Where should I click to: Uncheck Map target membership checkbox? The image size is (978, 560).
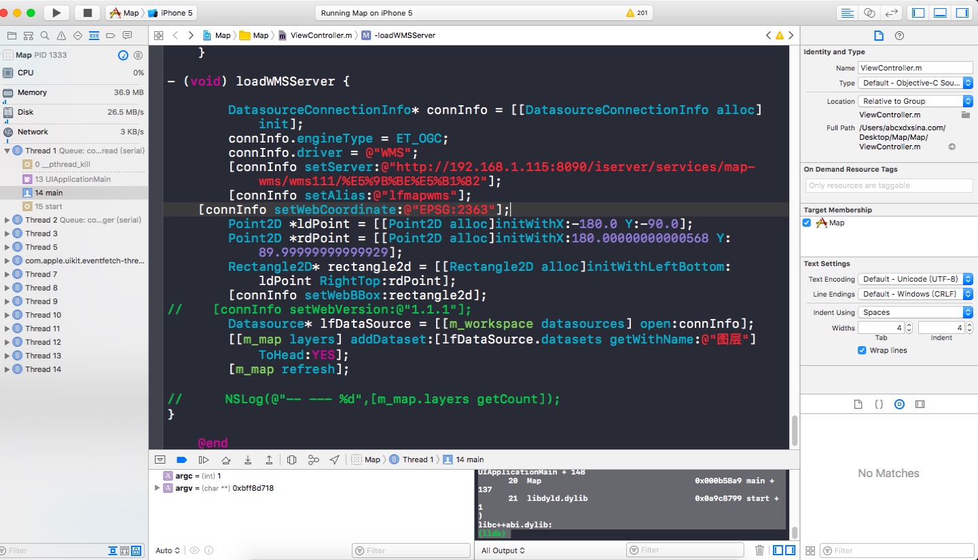point(807,223)
